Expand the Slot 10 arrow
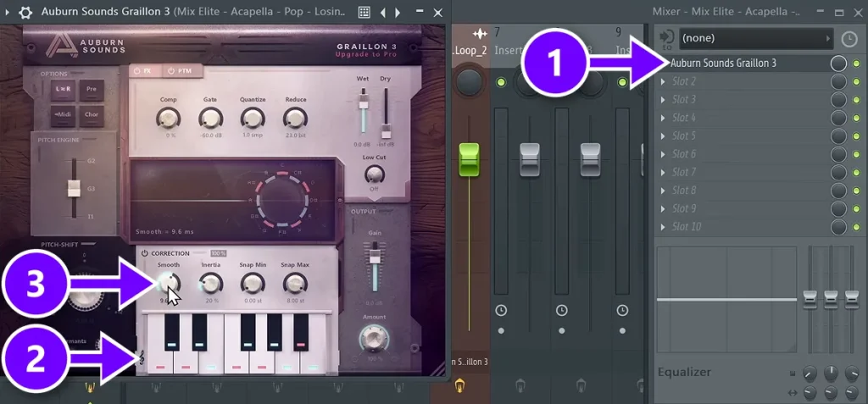 coord(663,227)
